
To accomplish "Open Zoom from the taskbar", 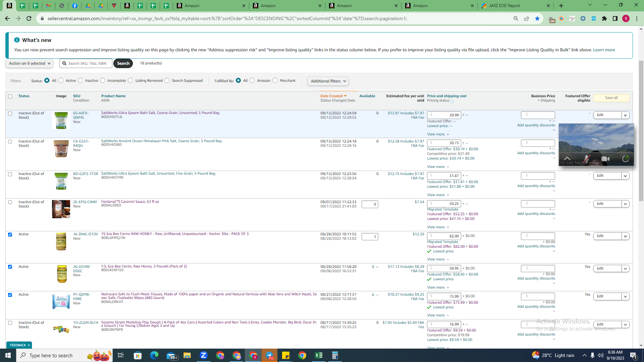I will tap(204, 355).
